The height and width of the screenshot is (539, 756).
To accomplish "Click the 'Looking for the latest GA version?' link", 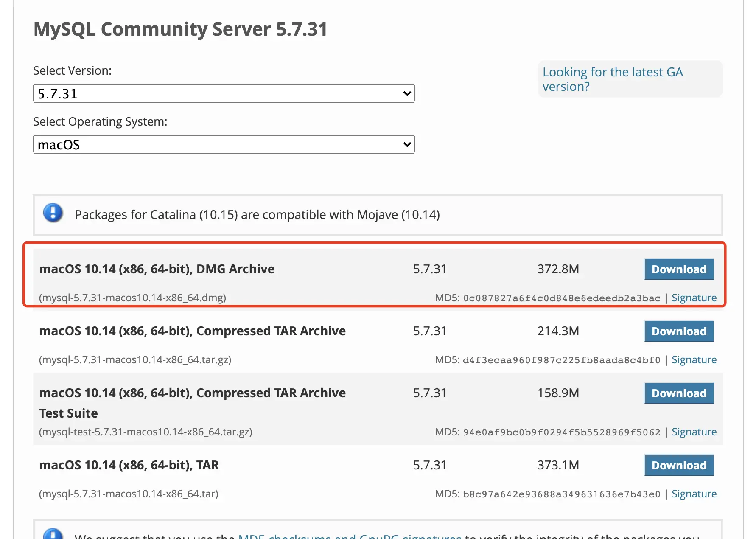I will click(x=612, y=79).
